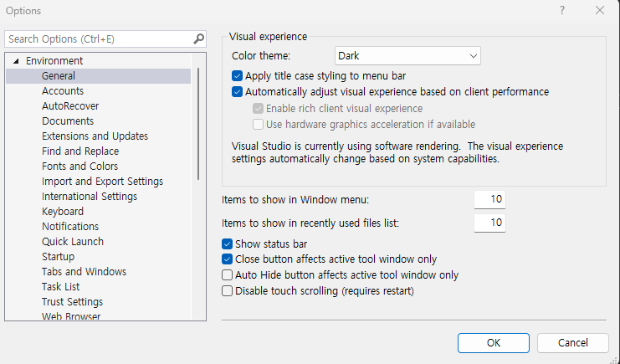This screenshot has width=620, height=364.
Task: Click the help question mark icon
Action: [x=562, y=10]
